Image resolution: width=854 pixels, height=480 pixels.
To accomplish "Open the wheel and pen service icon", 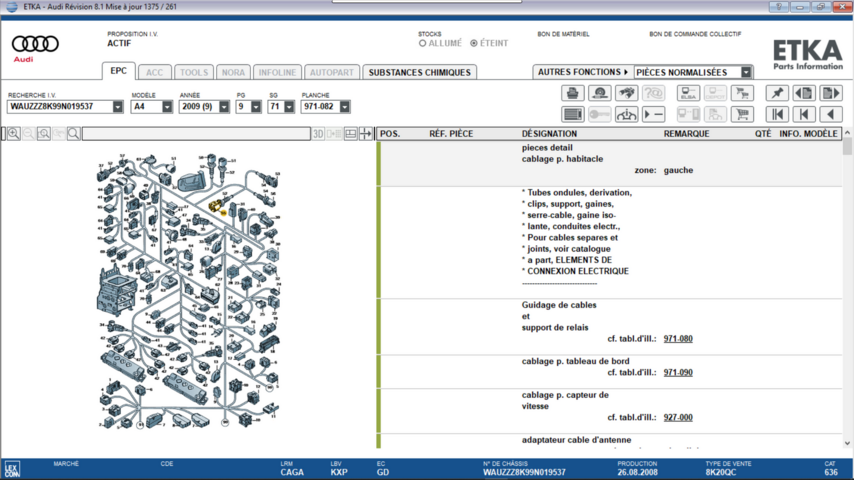I will tap(600, 93).
